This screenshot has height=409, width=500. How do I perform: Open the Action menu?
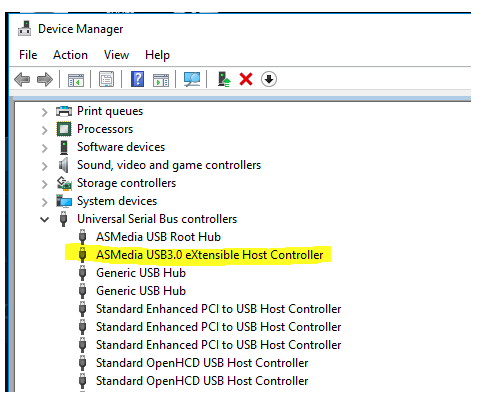point(70,55)
